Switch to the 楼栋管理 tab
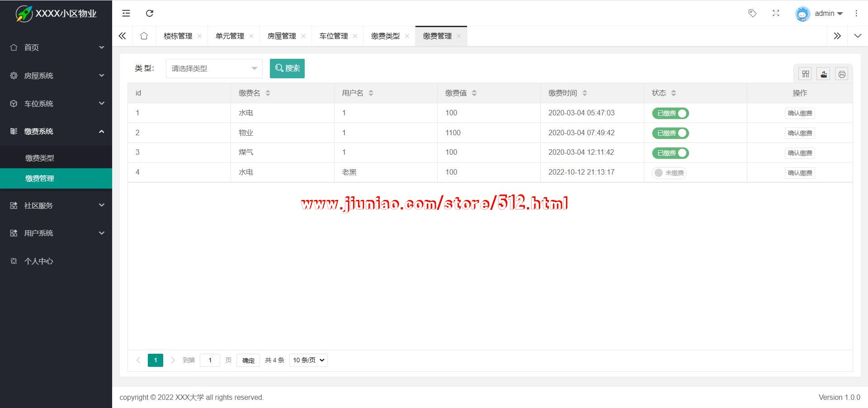The height and width of the screenshot is (408, 868). pos(178,36)
